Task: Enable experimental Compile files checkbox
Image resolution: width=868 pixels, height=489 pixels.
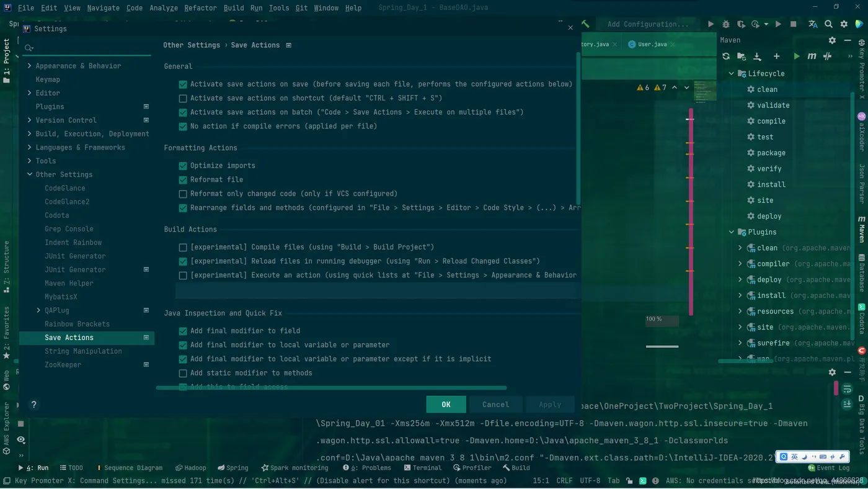Action: tap(183, 248)
